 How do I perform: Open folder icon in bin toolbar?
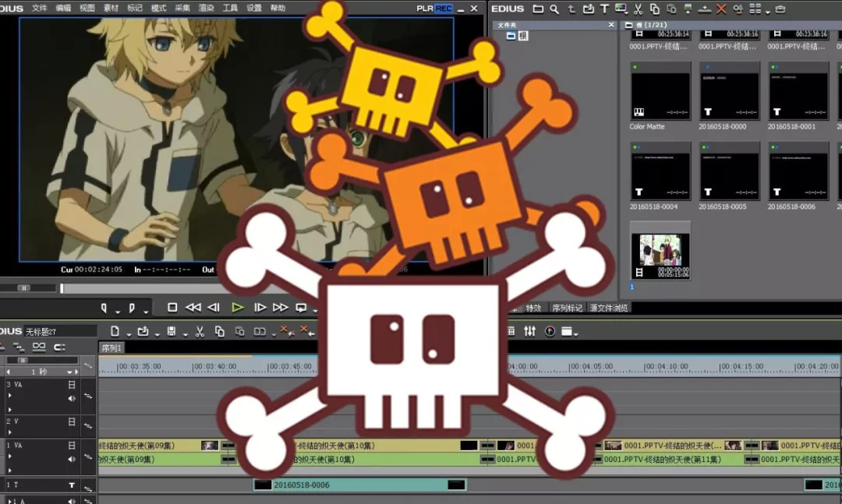538,9
